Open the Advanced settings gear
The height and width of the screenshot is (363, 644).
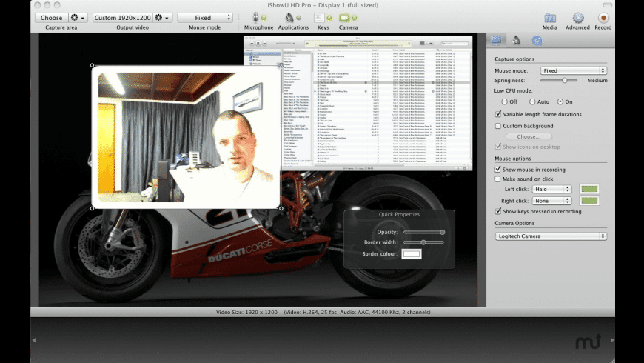click(577, 18)
